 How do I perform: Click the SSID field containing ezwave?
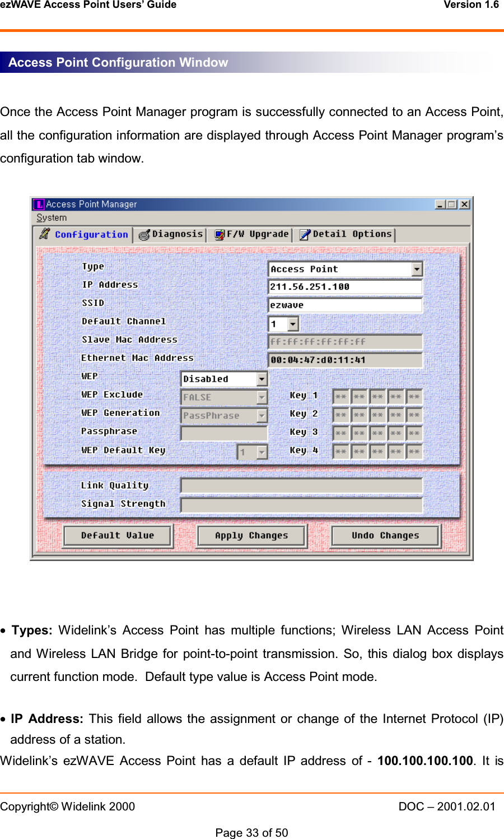[x=345, y=305]
